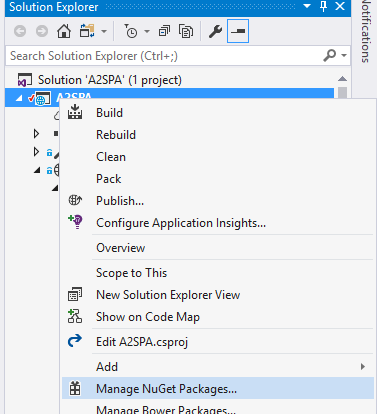The width and height of the screenshot is (377, 414).
Task: Click the Pending Changes Filter clock icon
Action: [x=131, y=31]
